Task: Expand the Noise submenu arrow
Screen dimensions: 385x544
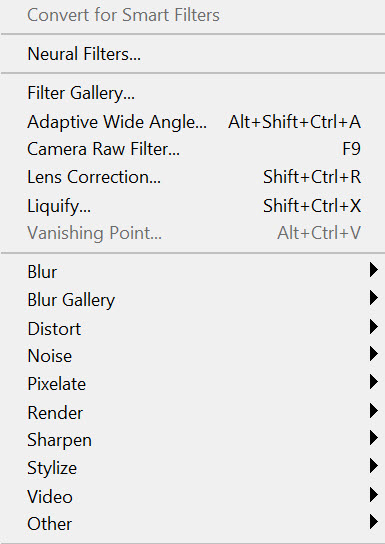Action: point(374,354)
